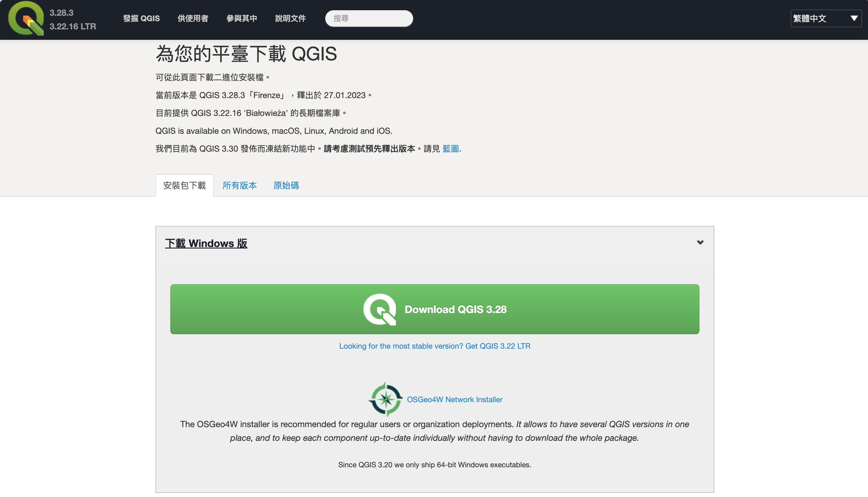The height and width of the screenshot is (497, 868).
Task: Open the 供使用者 menu
Action: coord(193,18)
